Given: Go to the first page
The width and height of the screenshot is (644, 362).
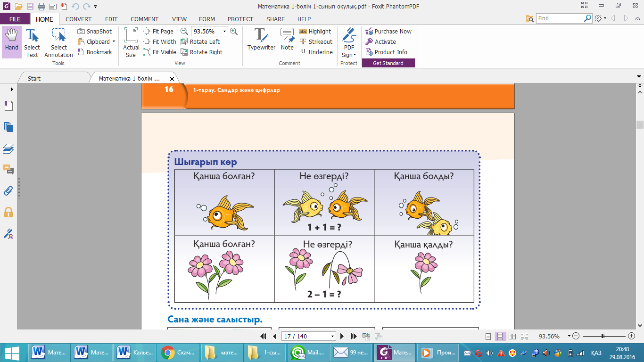Looking at the screenshot, I should (264, 336).
